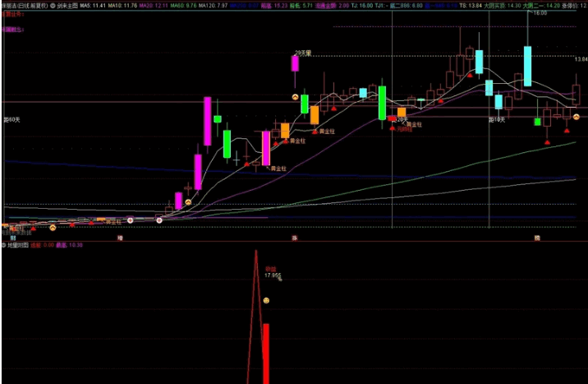Click the magenta candle labeled 29天量
Screen dimensions: 588x384
(x=295, y=64)
